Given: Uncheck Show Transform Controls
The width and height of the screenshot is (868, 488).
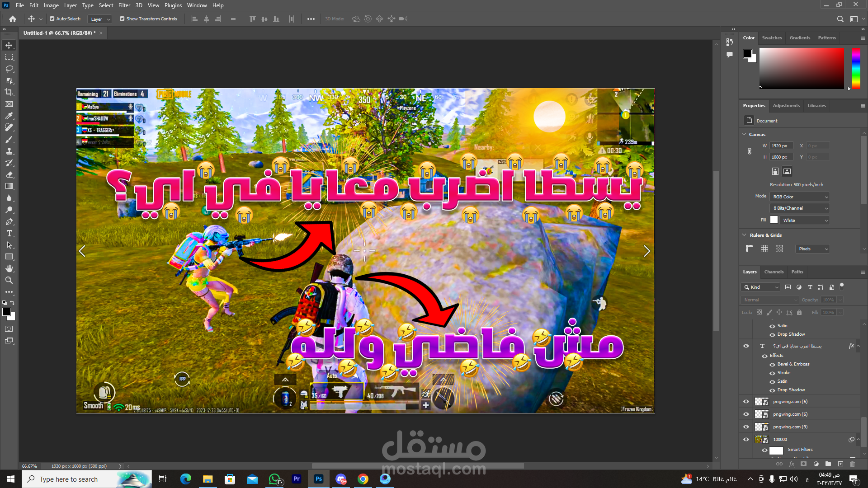Looking at the screenshot, I should click(x=122, y=19).
